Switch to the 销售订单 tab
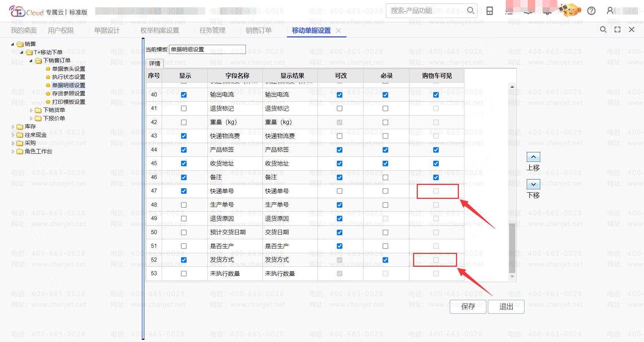Image resolution: width=644 pixels, height=342 pixels. [x=258, y=30]
